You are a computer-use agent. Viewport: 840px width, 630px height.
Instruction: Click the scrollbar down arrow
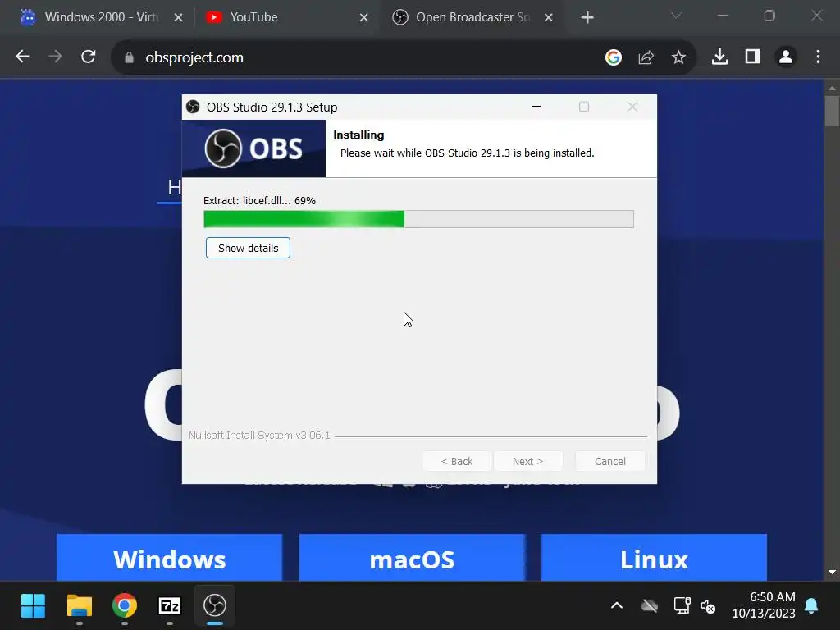point(832,572)
